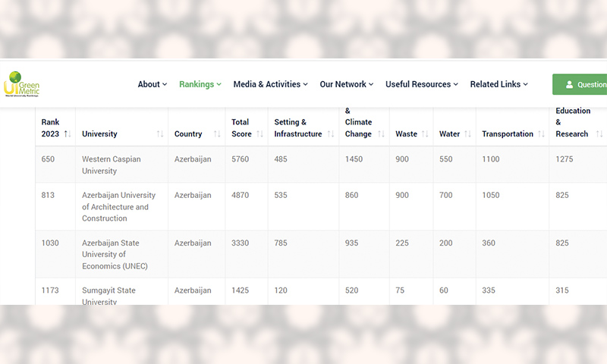Viewport: 607px width, 364px height.
Task: Expand the About menu
Action: tap(153, 84)
